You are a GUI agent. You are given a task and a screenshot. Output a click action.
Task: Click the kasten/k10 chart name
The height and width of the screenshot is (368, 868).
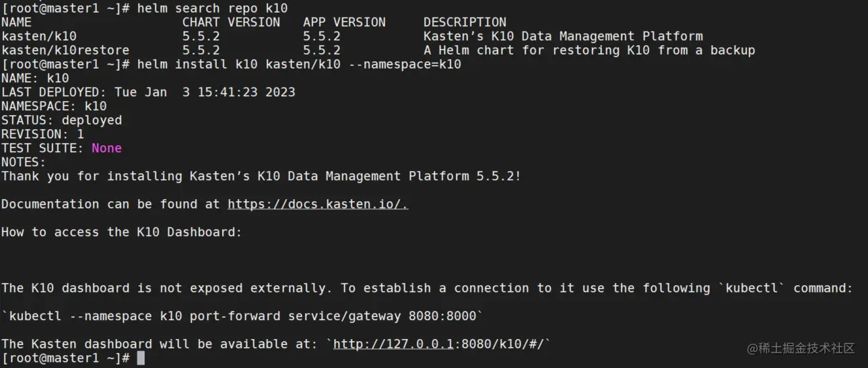point(39,36)
